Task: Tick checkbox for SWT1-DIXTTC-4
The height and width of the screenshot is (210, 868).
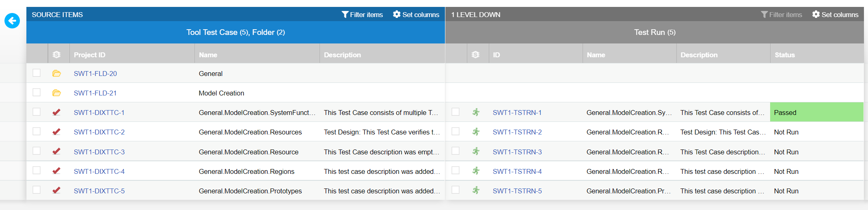Action: (37, 170)
